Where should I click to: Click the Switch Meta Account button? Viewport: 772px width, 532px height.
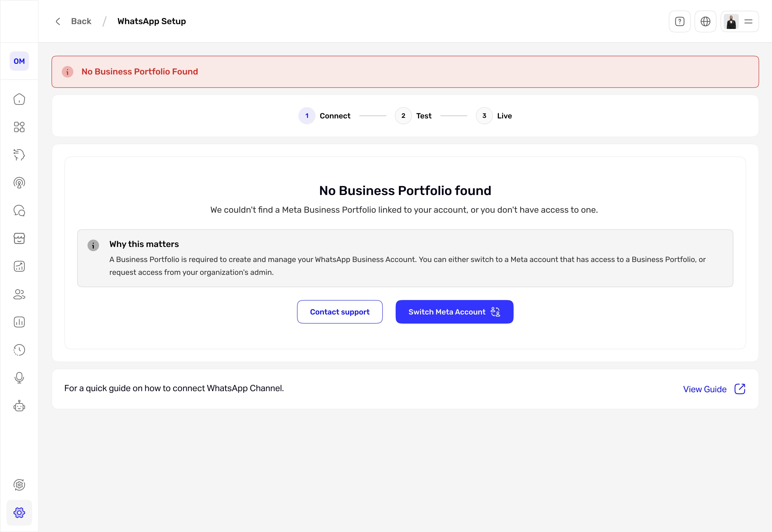(454, 312)
